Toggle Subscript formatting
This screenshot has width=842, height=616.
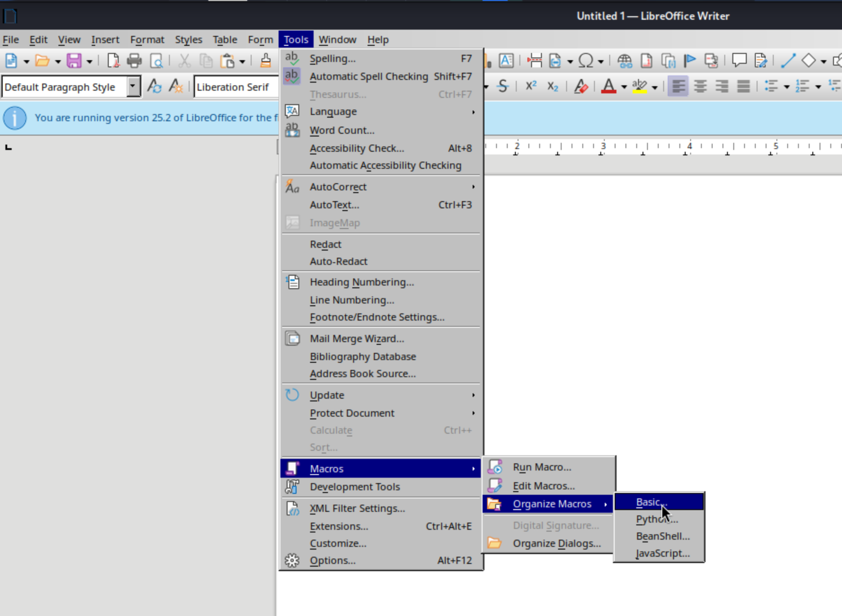(553, 86)
